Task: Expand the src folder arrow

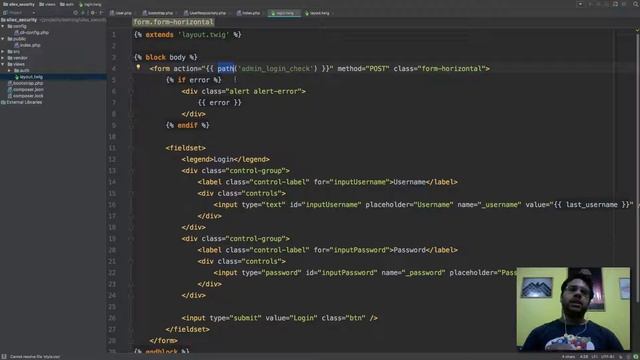Action: point(3,52)
